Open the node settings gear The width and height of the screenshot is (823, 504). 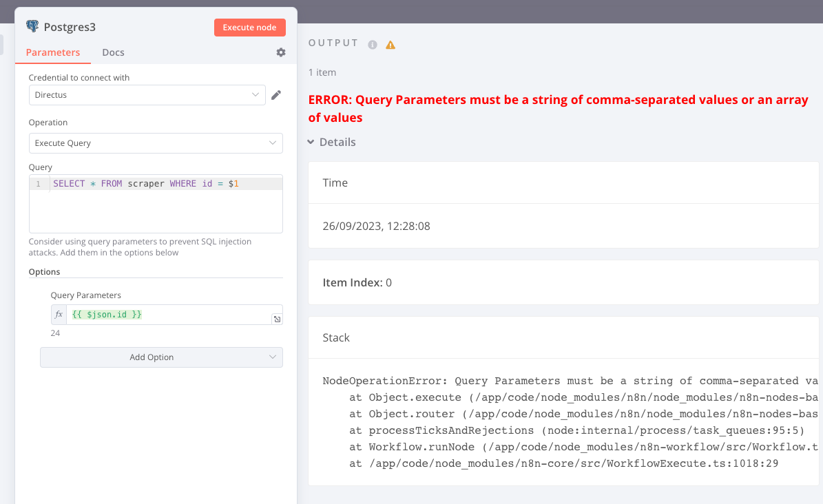(x=281, y=52)
